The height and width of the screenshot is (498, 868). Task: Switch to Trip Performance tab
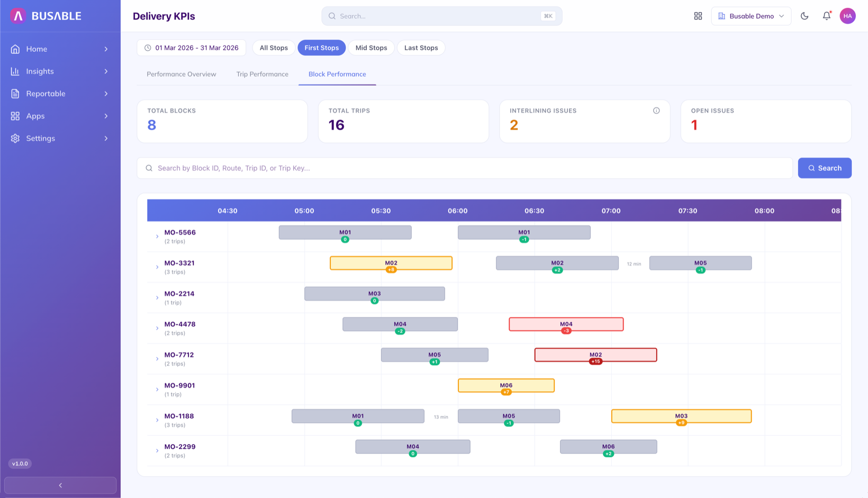point(263,74)
